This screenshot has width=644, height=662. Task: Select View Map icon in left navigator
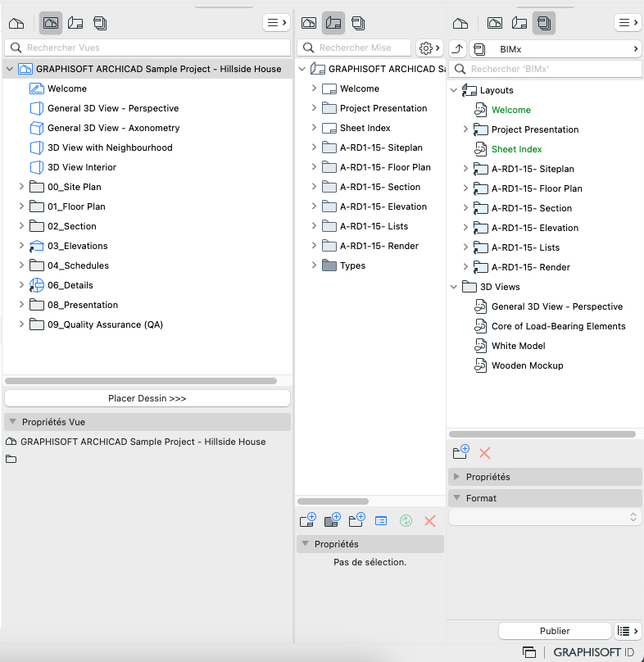tap(51, 23)
